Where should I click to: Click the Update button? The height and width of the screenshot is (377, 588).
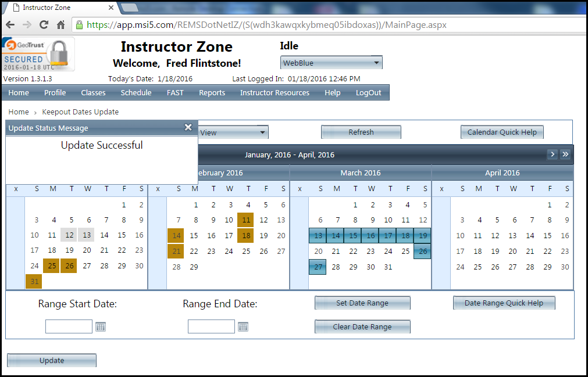tap(51, 360)
